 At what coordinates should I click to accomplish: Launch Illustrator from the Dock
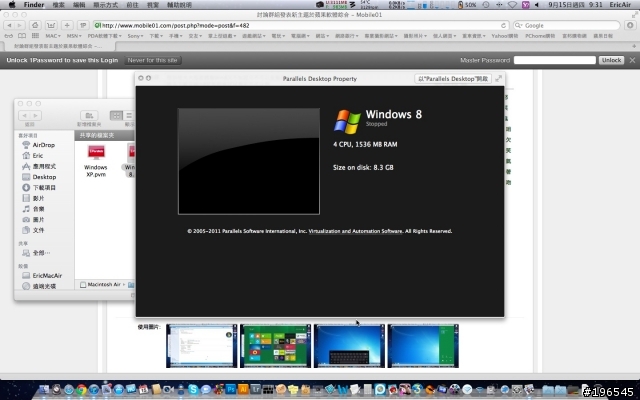click(243, 389)
